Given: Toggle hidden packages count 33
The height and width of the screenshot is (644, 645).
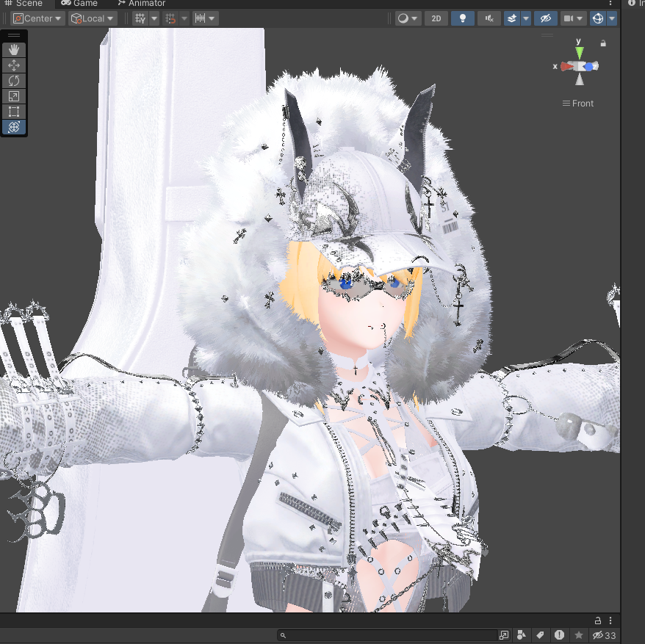Looking at the screenshot, I should click(x=604, y=635).
